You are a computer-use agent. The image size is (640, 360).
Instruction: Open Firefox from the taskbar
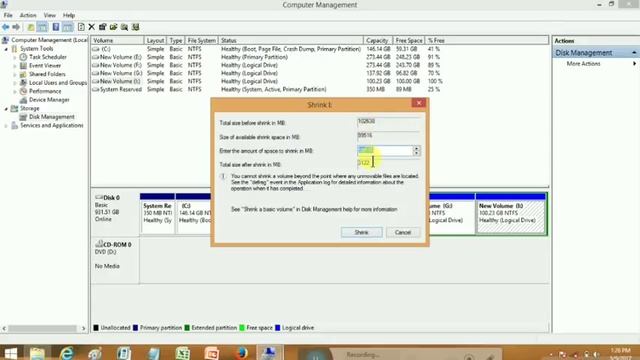pyautogui.click(x=241, y=353)
